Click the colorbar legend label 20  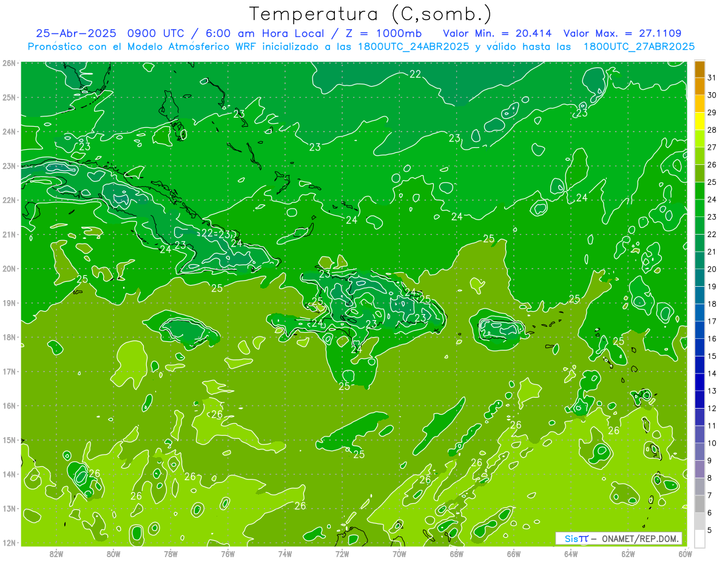click(712, 269)
